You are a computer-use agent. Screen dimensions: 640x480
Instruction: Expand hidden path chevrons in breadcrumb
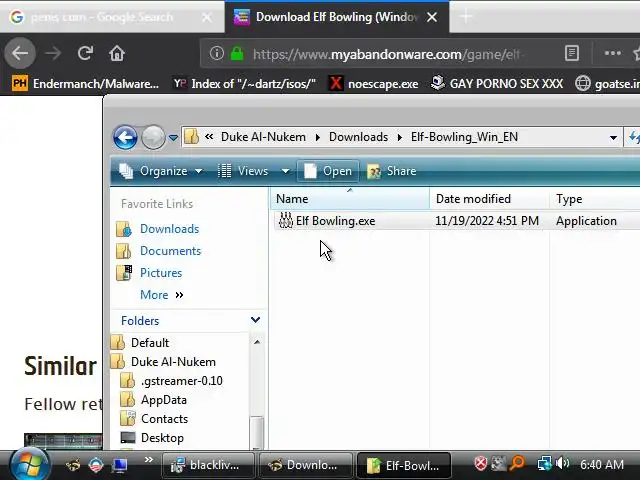pos(209,137)
